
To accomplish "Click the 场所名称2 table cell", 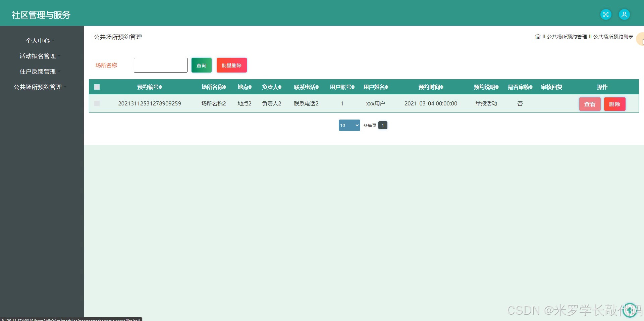I will [214, 103].
